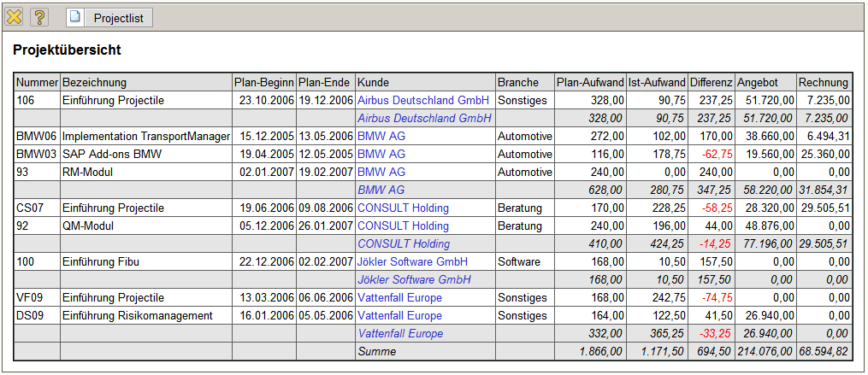Follow BMW AG link in RM-Modul row

pyautogui.click(x=381, y=172)
